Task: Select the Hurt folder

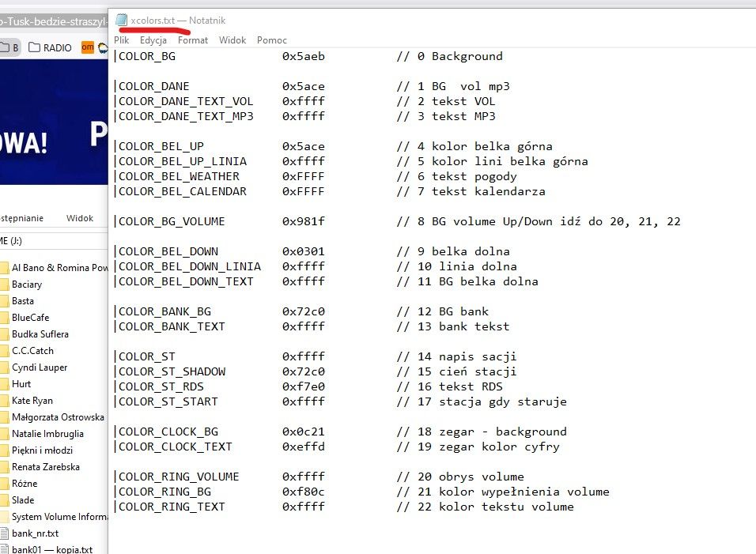Action: [21, 384]
